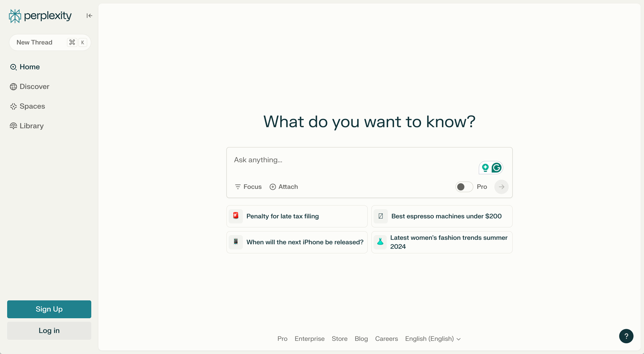Open the Library

coord(27,126)
